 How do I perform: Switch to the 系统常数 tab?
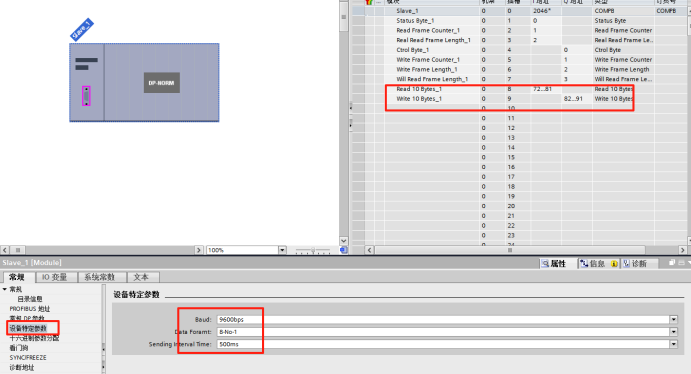click(x=99, y=277)
